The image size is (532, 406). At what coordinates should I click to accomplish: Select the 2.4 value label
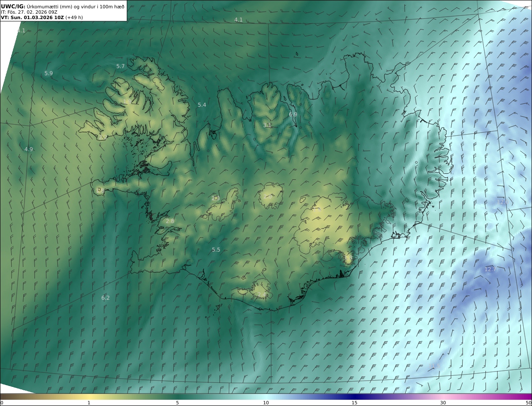pos(261,295)
